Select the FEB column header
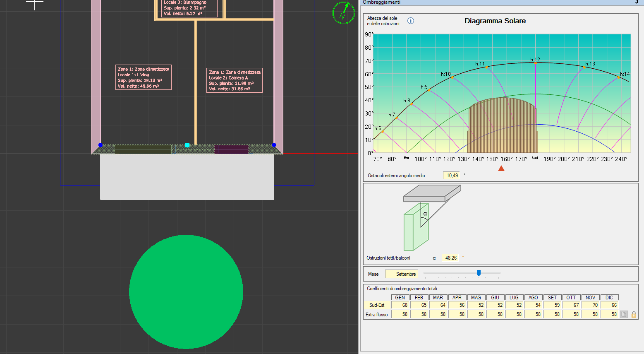This screenshot has width=644, height=354. coord(419,298)
